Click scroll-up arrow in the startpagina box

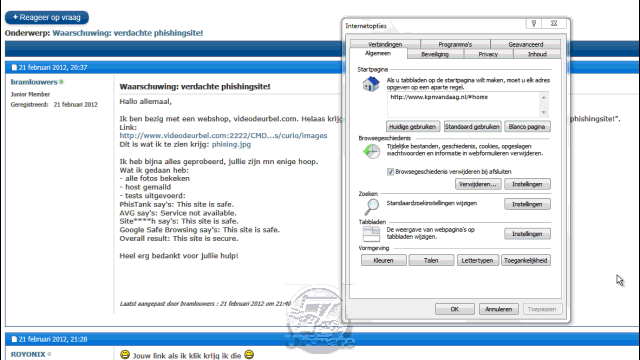pos(543,98)
